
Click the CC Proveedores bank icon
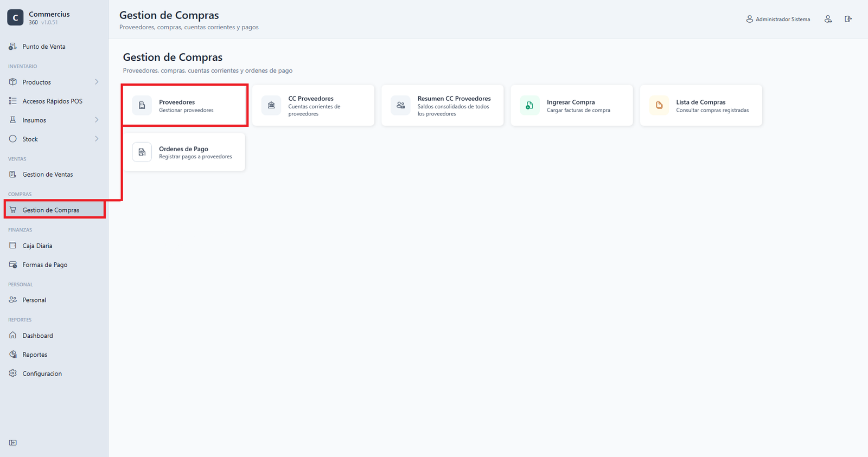(x=271, y=106)
